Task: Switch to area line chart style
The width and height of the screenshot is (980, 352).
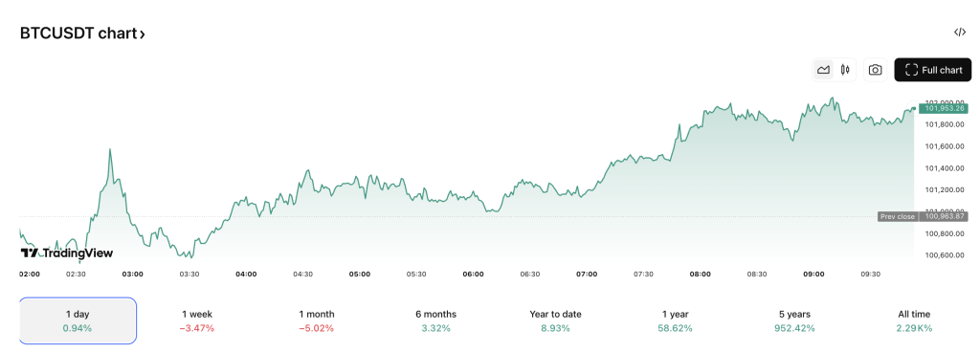Action: [824, 70]
